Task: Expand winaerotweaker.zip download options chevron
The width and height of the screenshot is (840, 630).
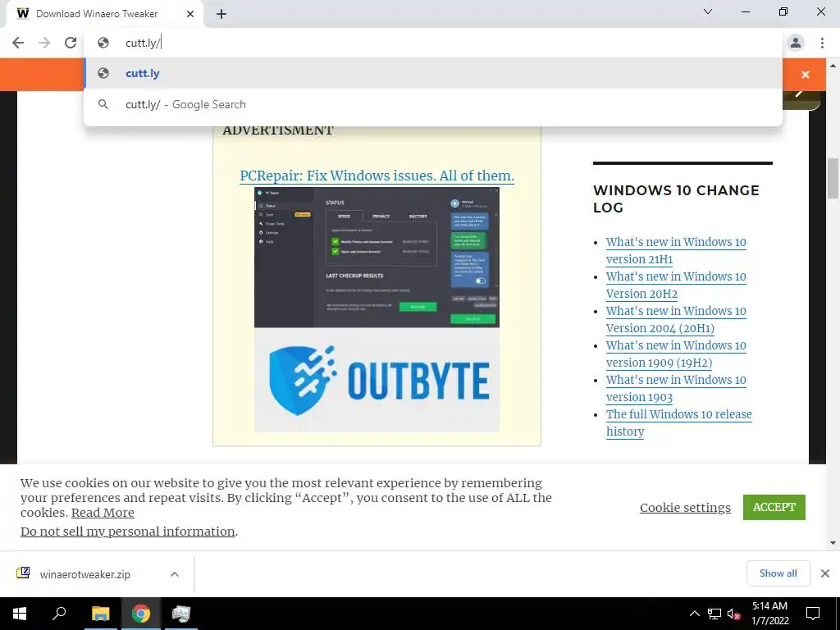Action: [x=175, y=574]
